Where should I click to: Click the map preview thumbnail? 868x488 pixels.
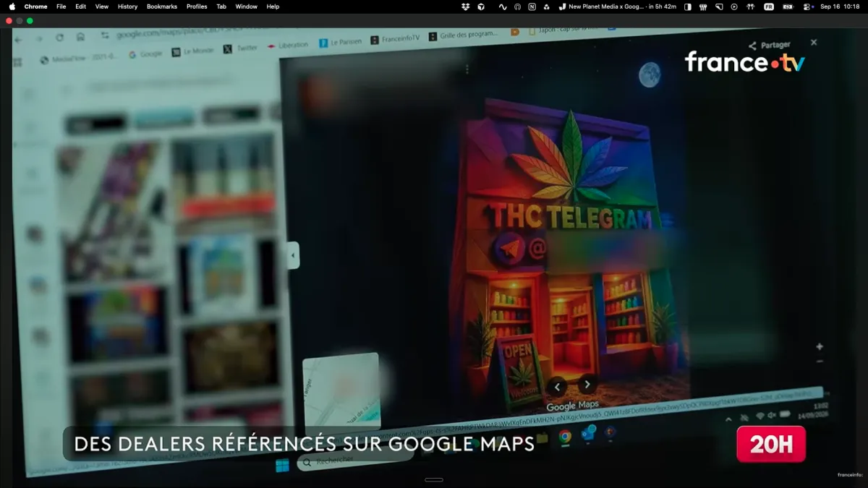tap(341, 390)
